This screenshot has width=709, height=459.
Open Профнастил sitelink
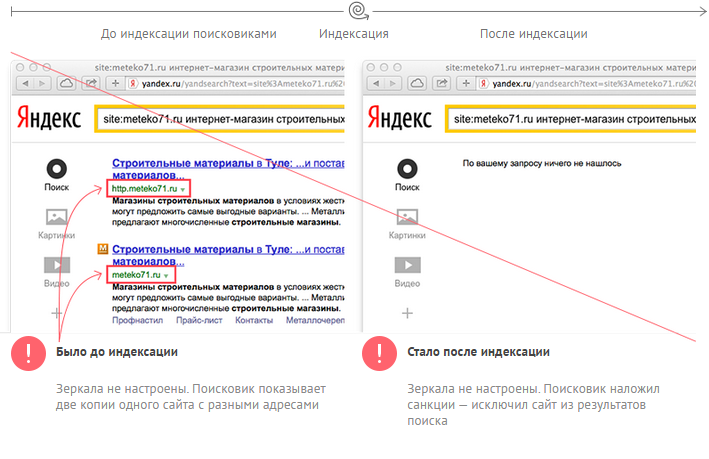pos(137,320)
